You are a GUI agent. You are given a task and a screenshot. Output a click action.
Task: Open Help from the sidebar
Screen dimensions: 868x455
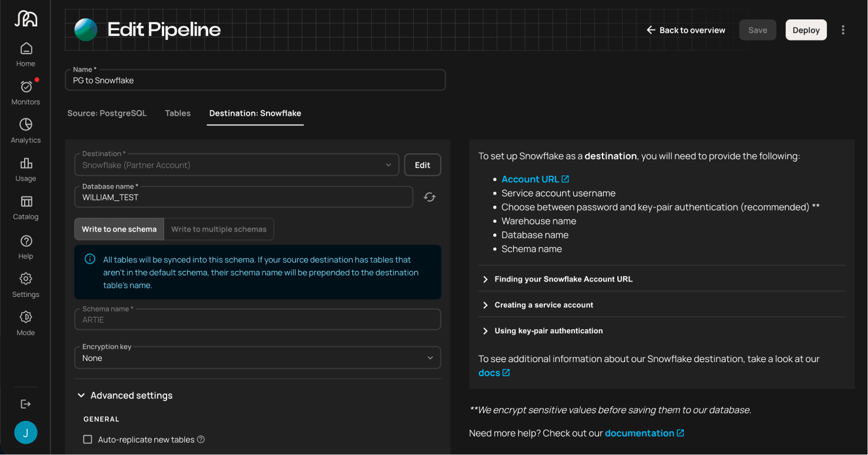26,247
